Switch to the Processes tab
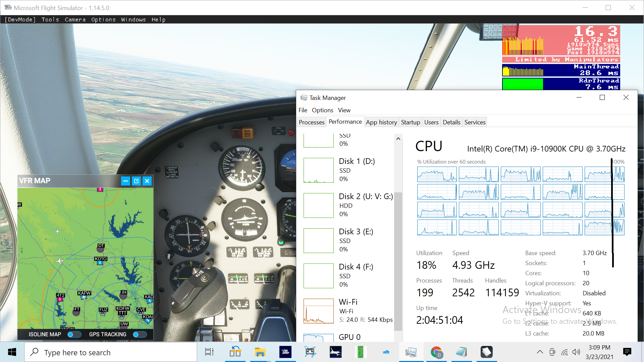 [x=312, y=122]
